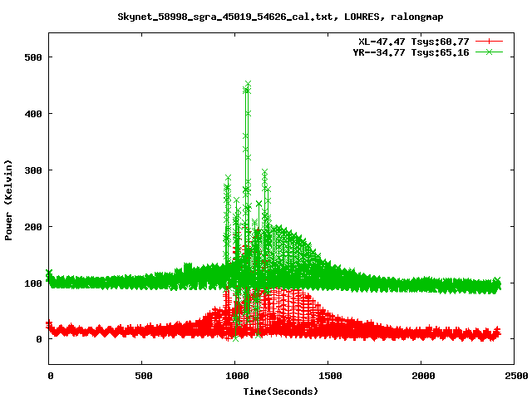532x399 pixels.
Task: Click y-axis tick label 300
Action: 33,170
